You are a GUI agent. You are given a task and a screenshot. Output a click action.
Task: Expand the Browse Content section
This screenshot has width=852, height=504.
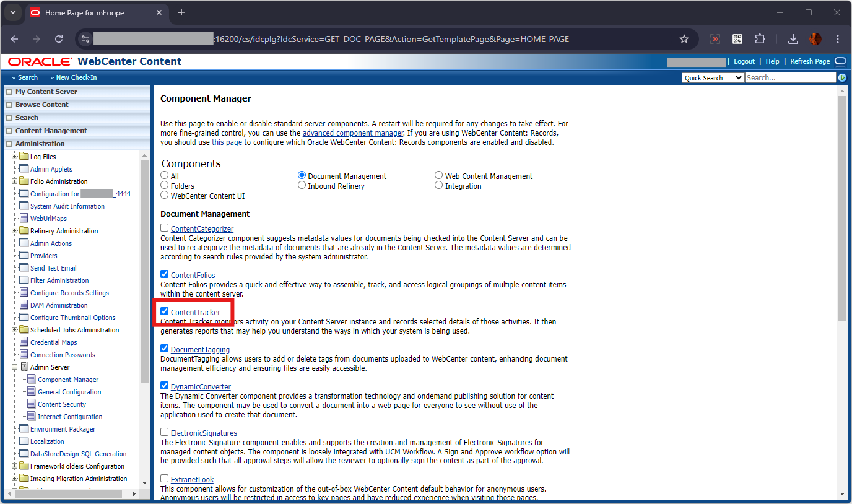pyautogui.click(x=9, y=105)
